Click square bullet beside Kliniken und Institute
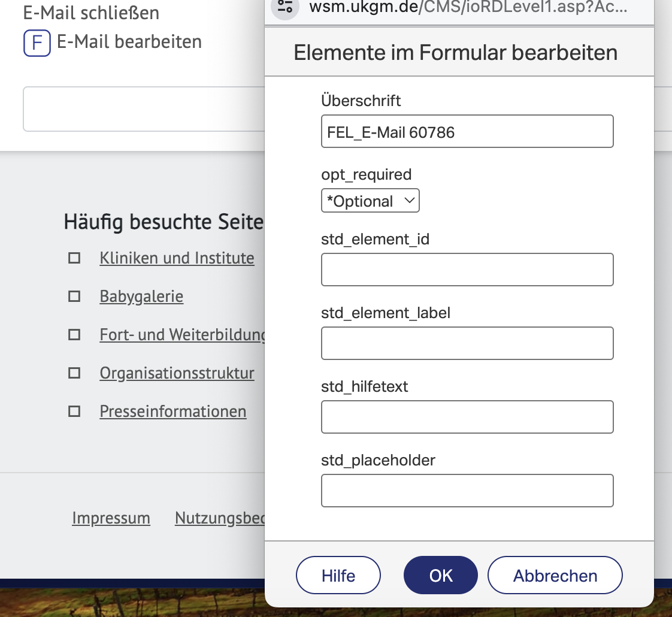Viewport: 672px width, 617px height. click(74, 258)
